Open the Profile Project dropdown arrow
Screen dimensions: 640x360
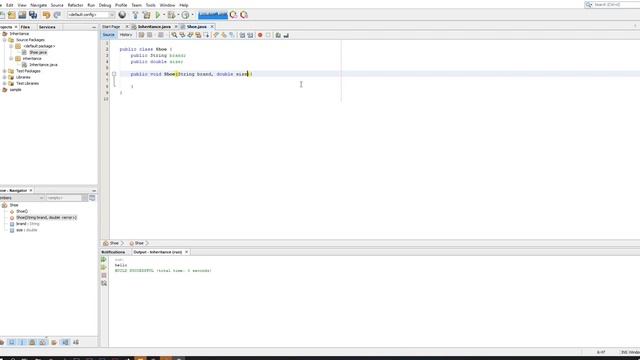coord(192,15)
